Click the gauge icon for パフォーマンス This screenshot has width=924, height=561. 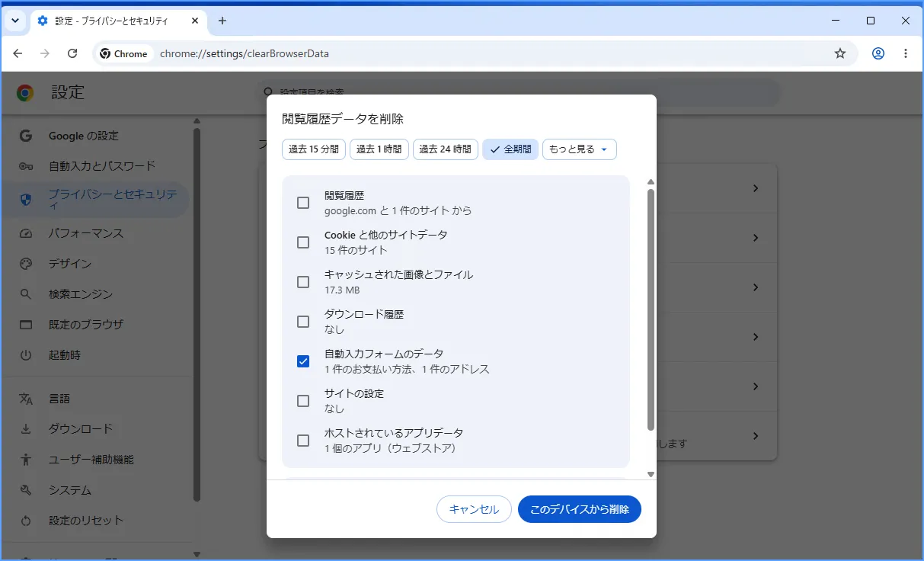[26, 233]
